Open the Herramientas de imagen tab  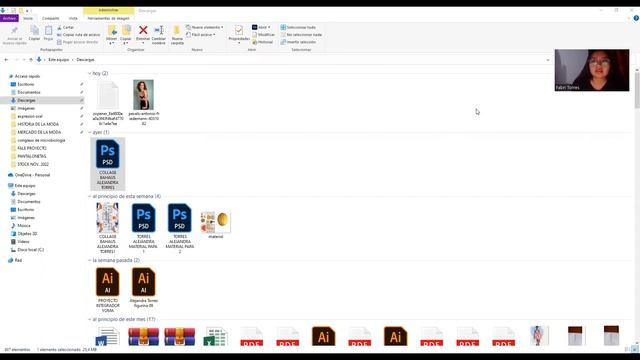coord(109,18)
